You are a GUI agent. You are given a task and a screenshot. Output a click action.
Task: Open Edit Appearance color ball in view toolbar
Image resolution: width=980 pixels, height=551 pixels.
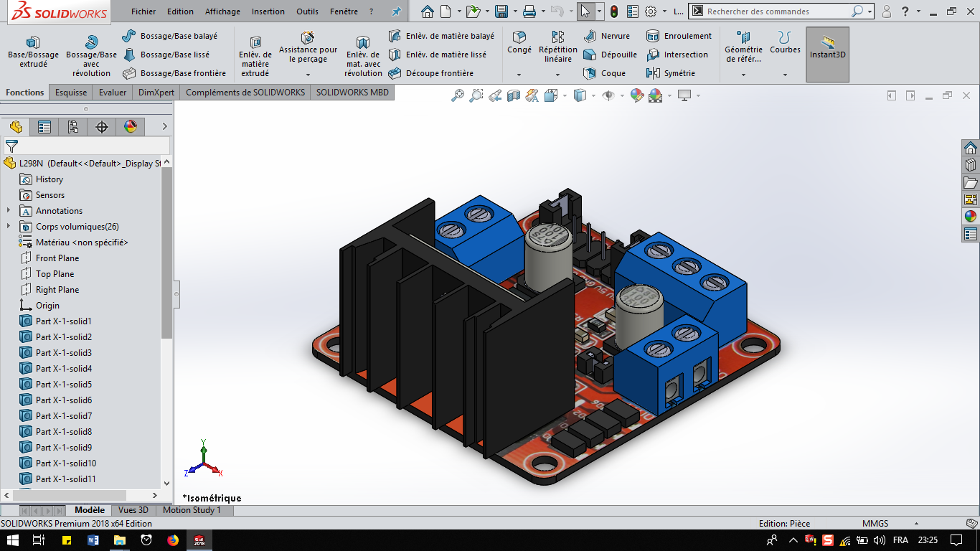[637, 95]
